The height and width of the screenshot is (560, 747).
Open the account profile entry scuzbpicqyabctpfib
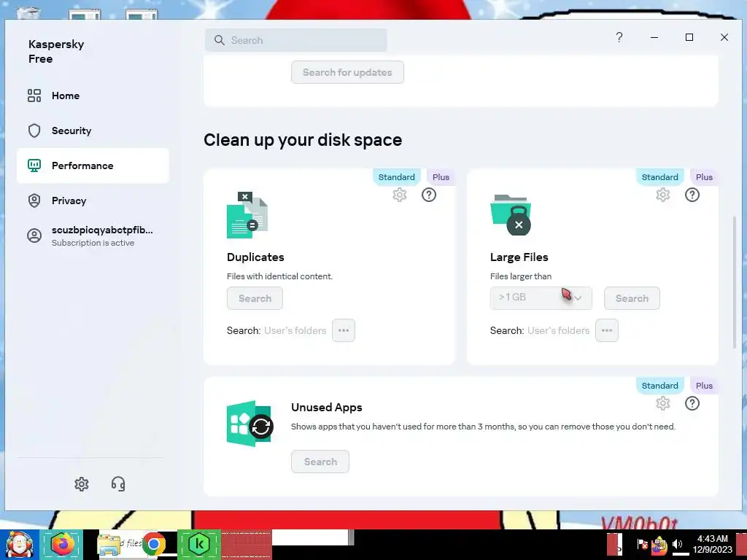click(x=93, y=236)
